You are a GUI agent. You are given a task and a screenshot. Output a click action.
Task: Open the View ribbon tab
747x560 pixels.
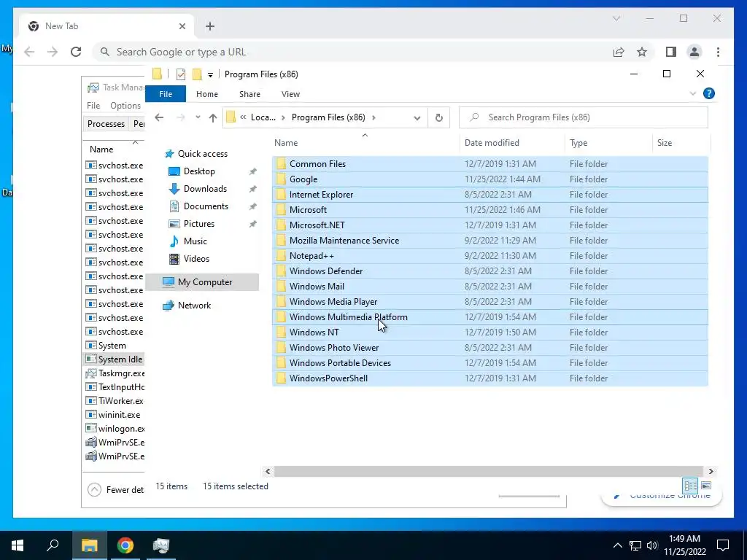[x=290, y=94]
